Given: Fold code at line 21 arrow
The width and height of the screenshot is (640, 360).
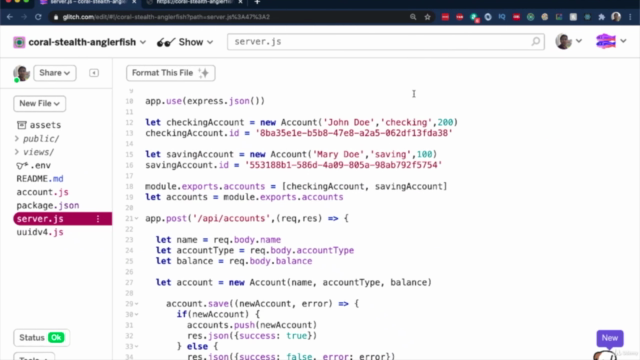Looking at the screenshot, I should [x=137, y=219].
